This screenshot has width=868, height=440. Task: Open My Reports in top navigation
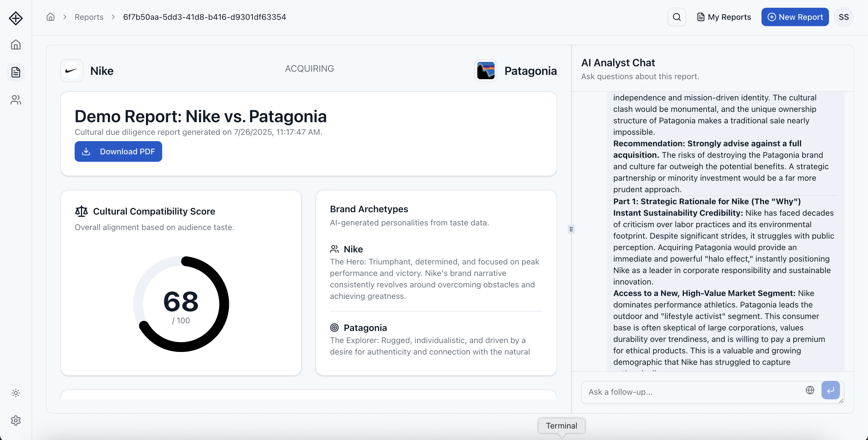coord(724,17)
